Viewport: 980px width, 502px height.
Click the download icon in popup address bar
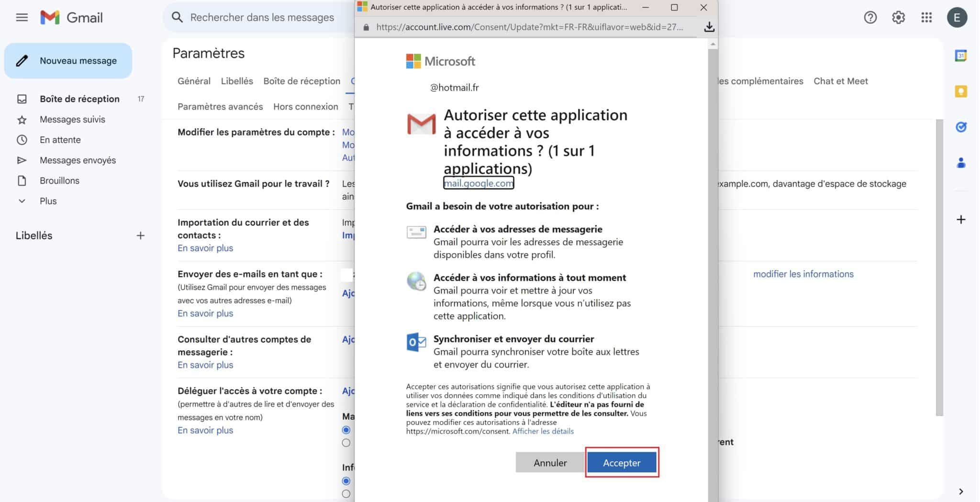pyautogui.click(x=709, y=27)
